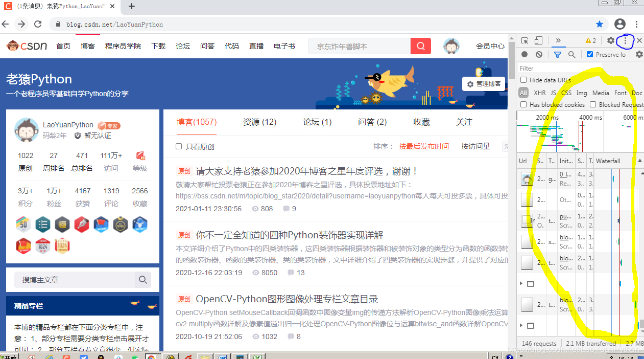This screenshot has height=359, width=644.
Task: Switch to the 问答 (2) tab
Action: point(372,122)
